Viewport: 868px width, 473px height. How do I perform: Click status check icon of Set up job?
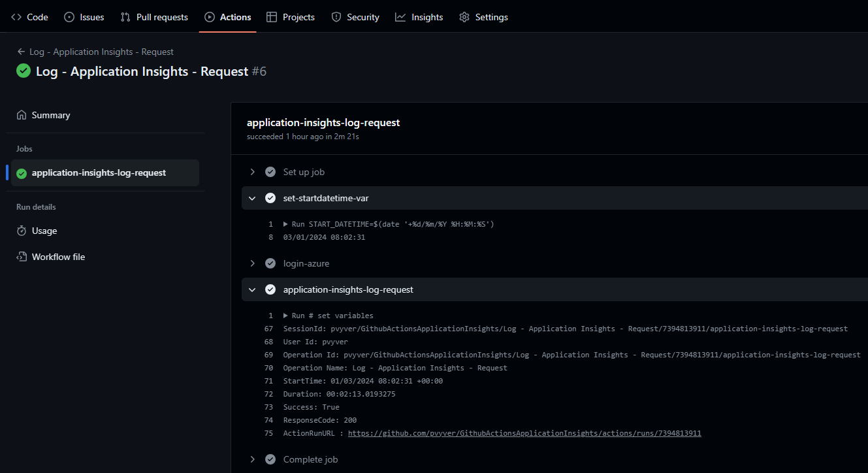coord(270,172)
